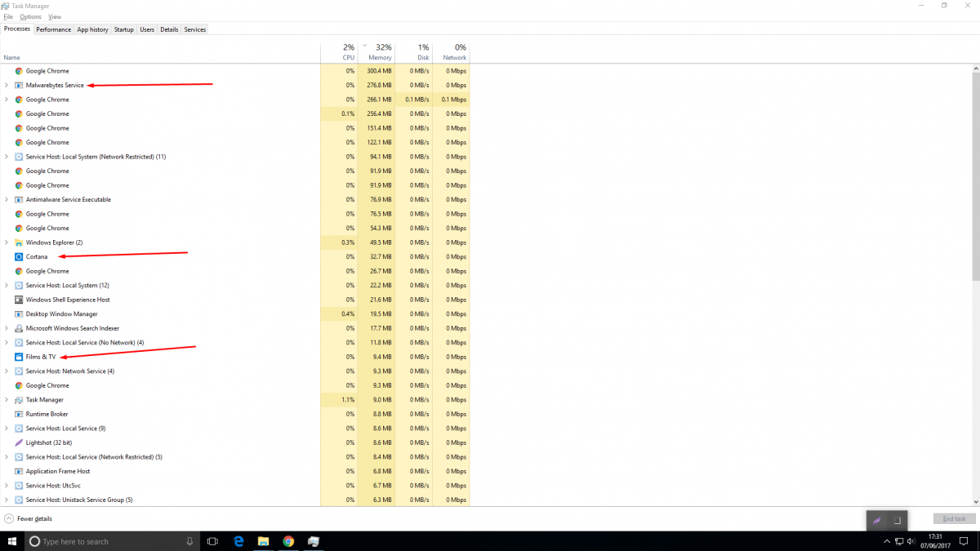Click the Task Manager icon on the taskbar

coord(313,541)
